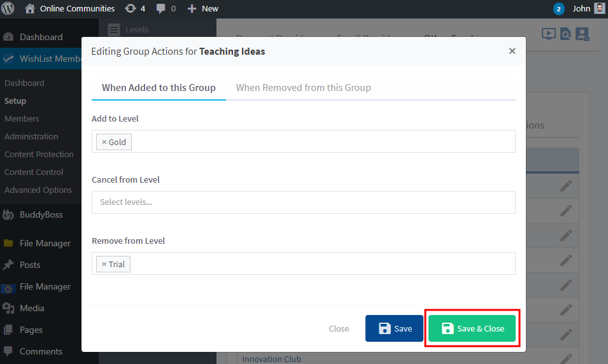
Task: Expand the Cancel from Level select box
Action: 303,202
